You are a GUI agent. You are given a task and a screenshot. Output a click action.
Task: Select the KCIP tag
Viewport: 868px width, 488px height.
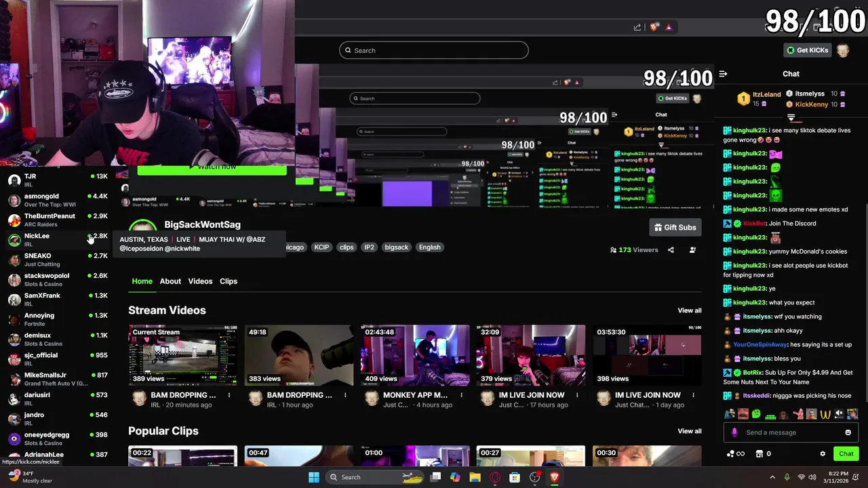[x=321, y=247]
